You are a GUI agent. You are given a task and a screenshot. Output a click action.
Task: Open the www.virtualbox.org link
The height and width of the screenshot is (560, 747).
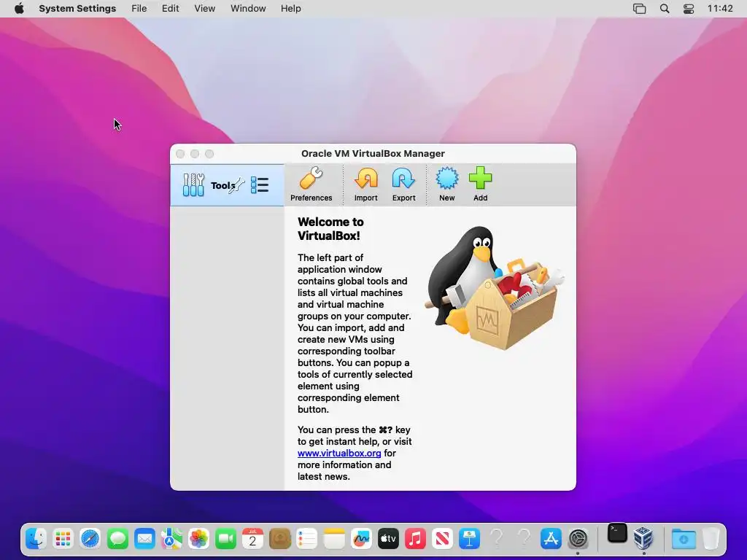click(x=339, y=454)
